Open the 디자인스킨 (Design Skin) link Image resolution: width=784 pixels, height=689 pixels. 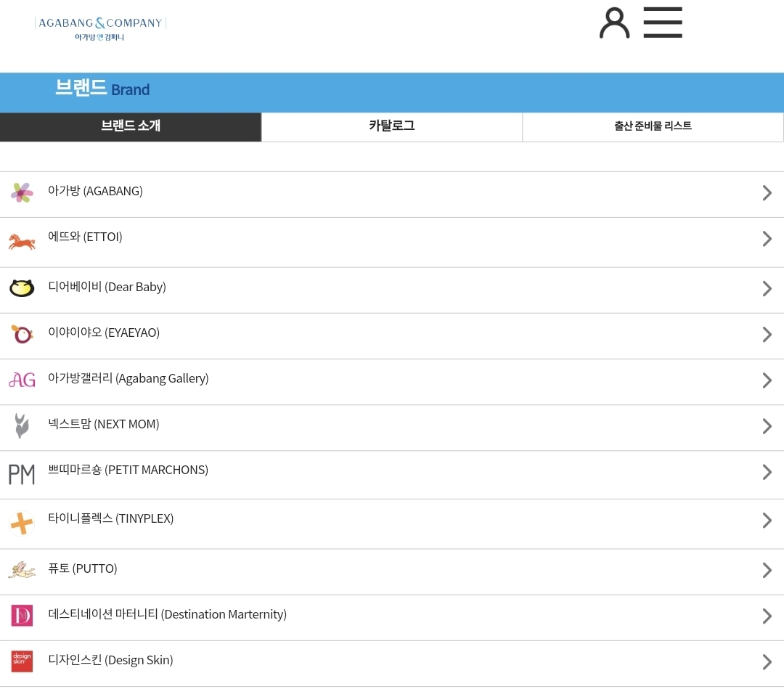coord(110,661)
